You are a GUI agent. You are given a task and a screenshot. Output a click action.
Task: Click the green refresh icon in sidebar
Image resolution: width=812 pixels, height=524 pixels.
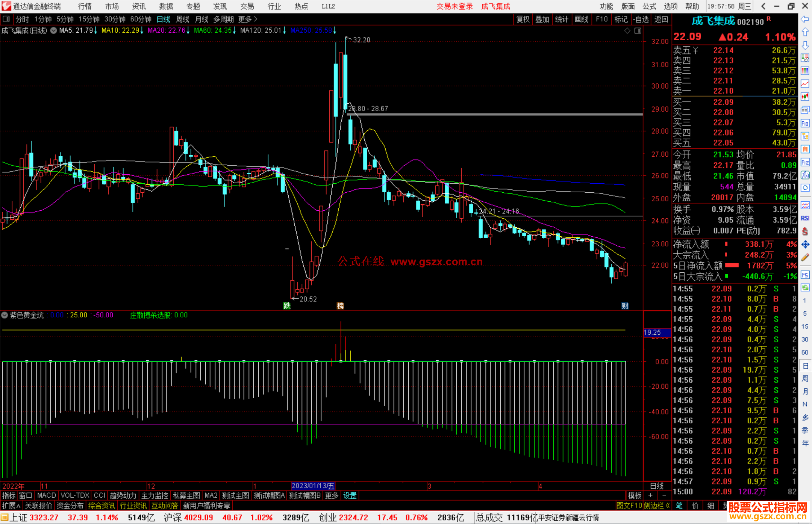point(805,288)
